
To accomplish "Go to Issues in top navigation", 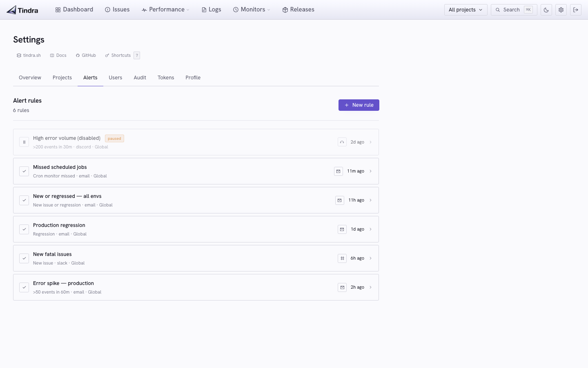I will point(117,9).
